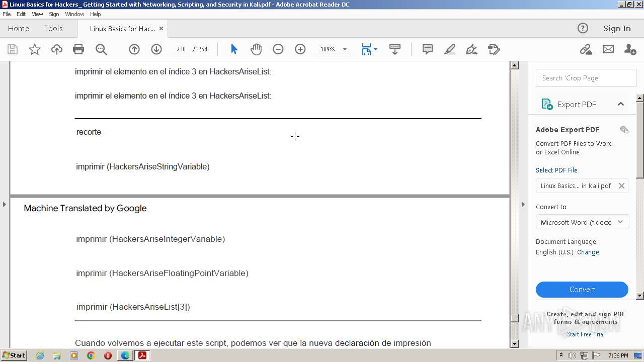Click the Adobe Acrobat taskbar icon

142,355
